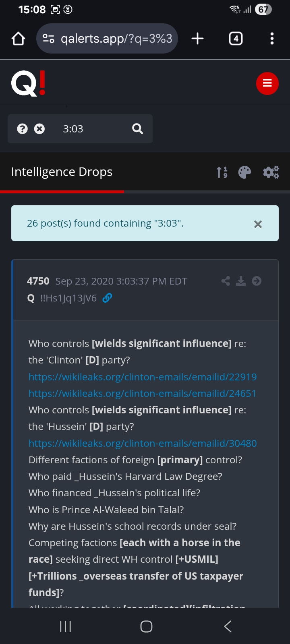This screenshot has height=644, width=290.
Task: Open the color theme palette
Action: click(244, 172)
